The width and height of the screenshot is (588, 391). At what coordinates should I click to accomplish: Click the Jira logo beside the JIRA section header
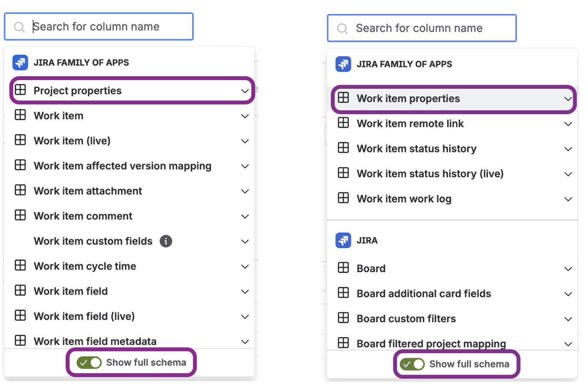pos(343,240)
